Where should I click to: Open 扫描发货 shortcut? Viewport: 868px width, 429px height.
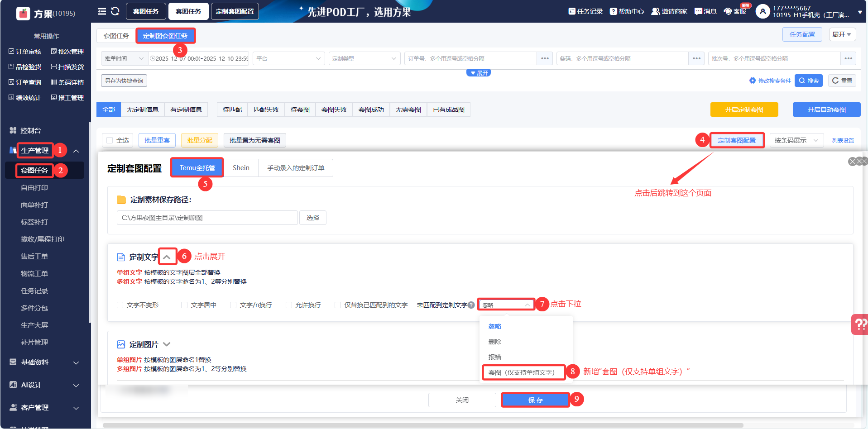click(67, 67)
